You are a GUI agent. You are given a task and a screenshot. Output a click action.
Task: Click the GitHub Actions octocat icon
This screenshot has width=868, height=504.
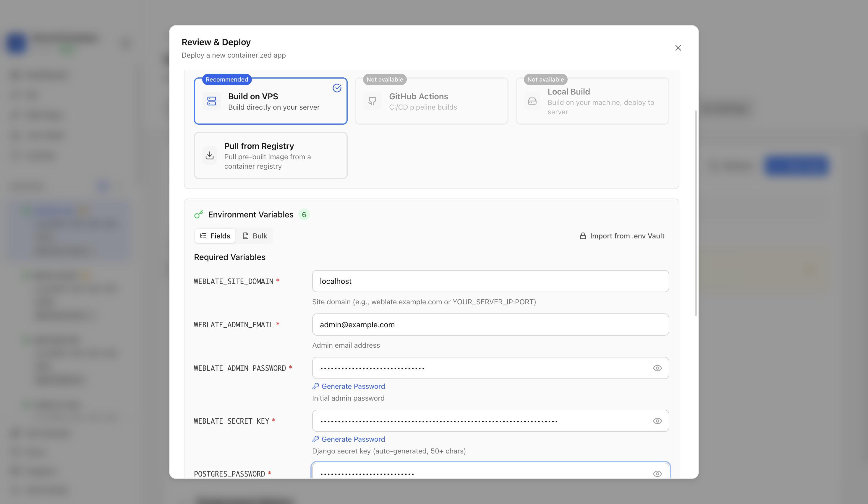coord(372,101)
